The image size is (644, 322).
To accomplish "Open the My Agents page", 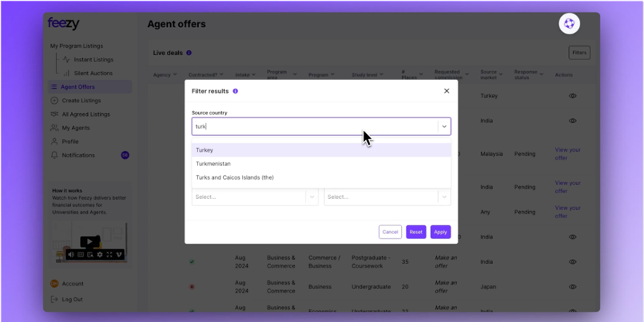I will [x=76, y=128].
